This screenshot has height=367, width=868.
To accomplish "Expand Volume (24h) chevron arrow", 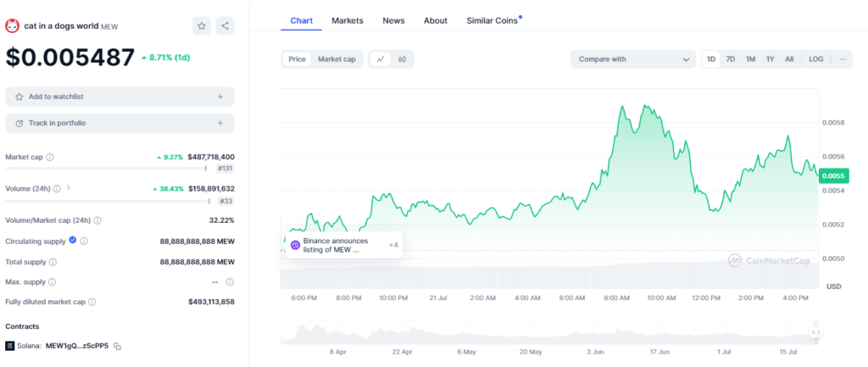I will (69, 188).
